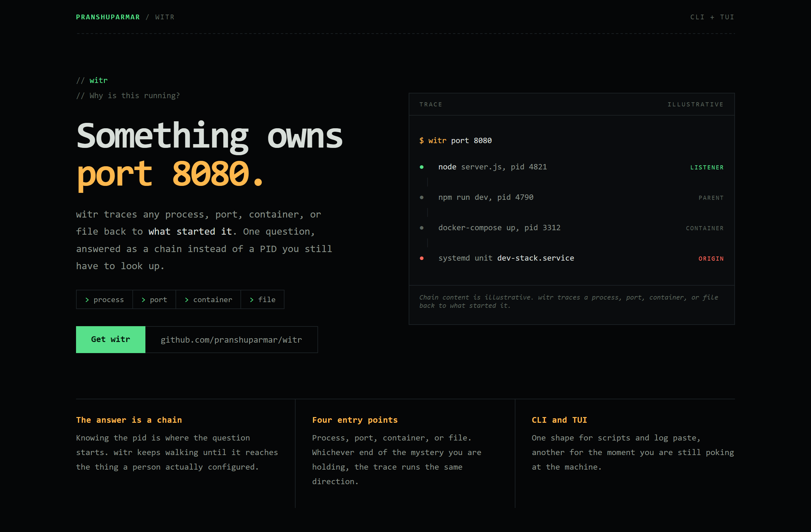This screenshot has width=811, height=532.
Task: Select the process chip
Action: coord(104,299)
